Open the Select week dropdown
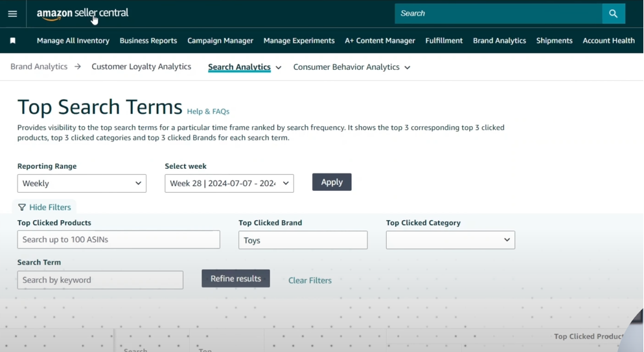This screenshot has width=644, height=352. tap(229, 183)
